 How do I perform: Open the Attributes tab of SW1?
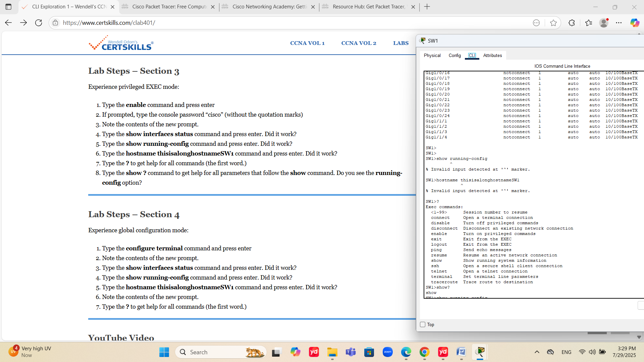coord(492,56)
